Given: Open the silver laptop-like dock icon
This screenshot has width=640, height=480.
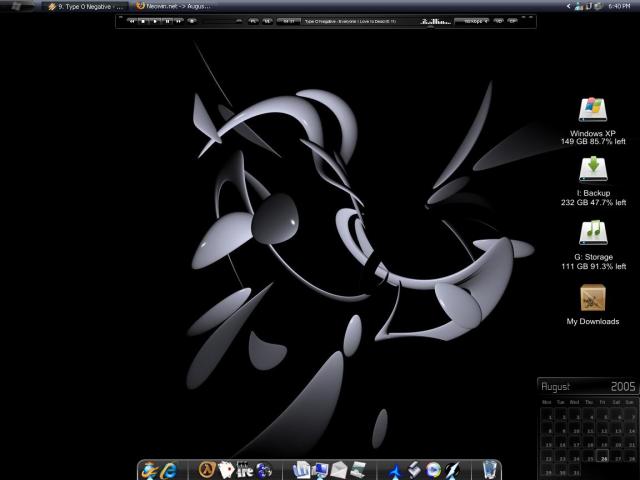Looking at the screenshot, I should pyautogui.click(x=358, y=470).
